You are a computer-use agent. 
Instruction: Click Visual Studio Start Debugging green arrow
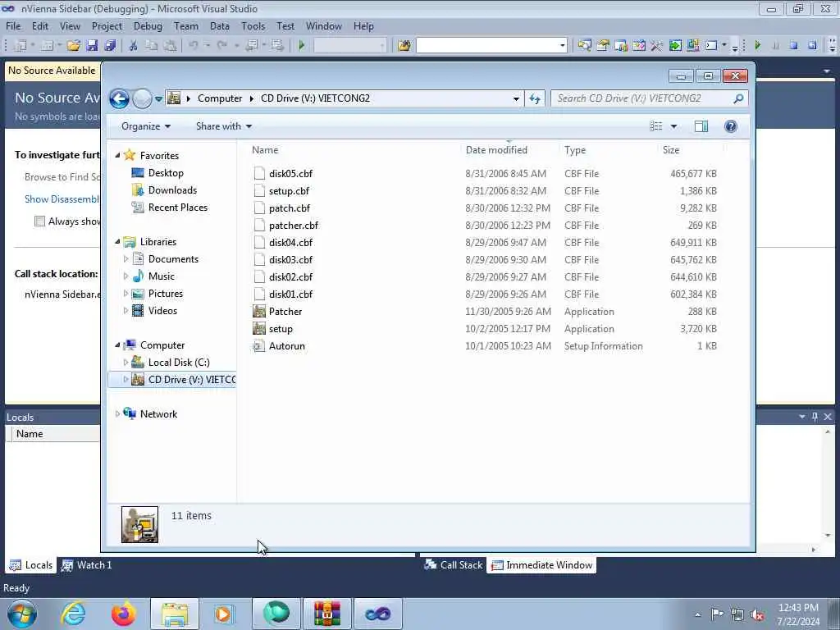(302, 46)
